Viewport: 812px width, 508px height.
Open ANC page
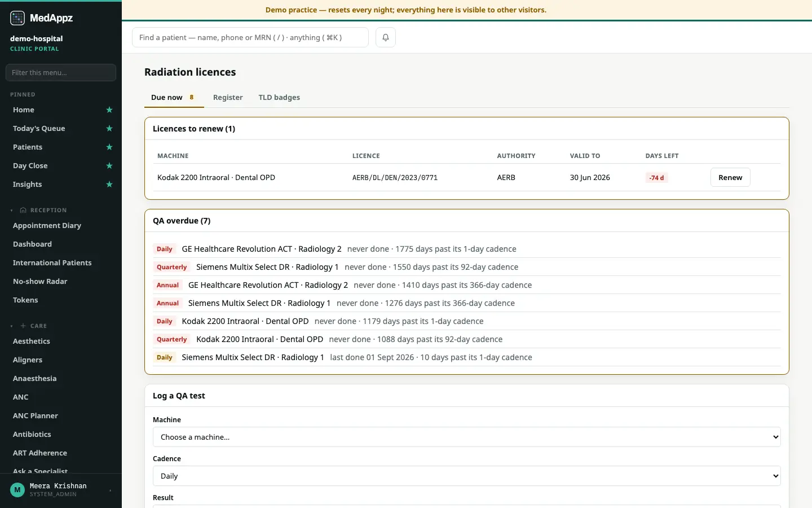(x=21, y=397)
